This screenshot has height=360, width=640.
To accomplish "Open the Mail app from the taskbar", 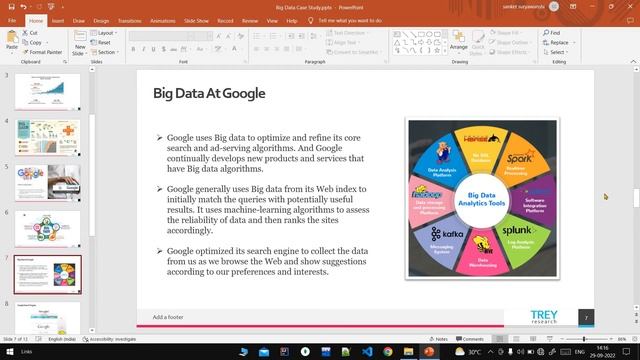I will click(264, 351).
